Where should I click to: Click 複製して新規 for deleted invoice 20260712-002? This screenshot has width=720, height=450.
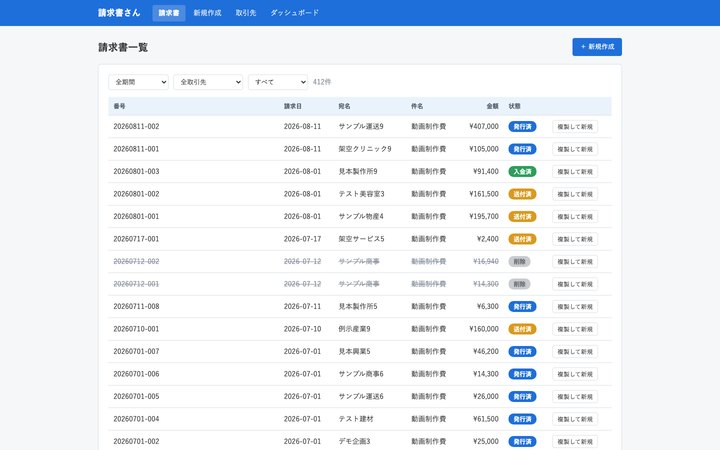(575, 262)
